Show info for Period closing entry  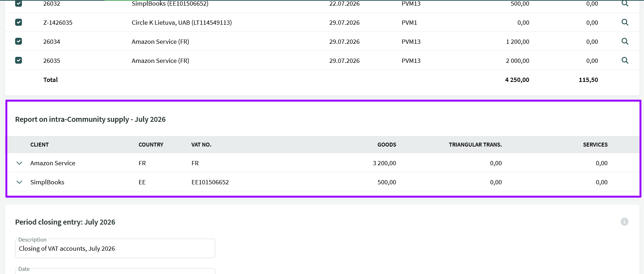624,222
